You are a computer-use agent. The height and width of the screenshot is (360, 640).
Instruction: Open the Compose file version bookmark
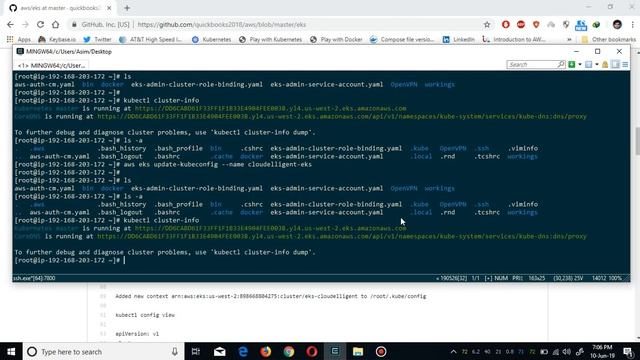402,39
